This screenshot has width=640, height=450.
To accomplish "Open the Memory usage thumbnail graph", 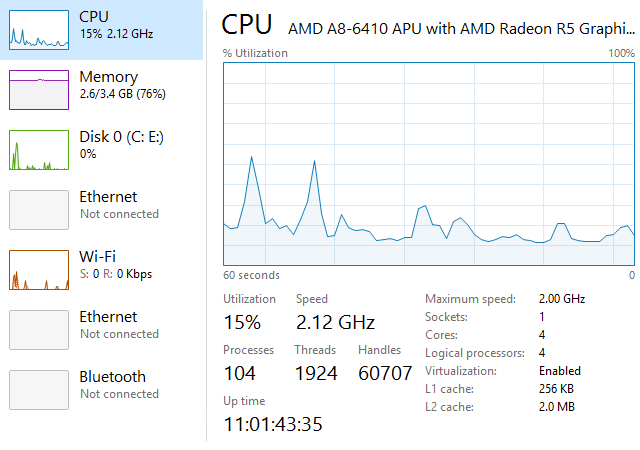I will (x=38, y=89).
